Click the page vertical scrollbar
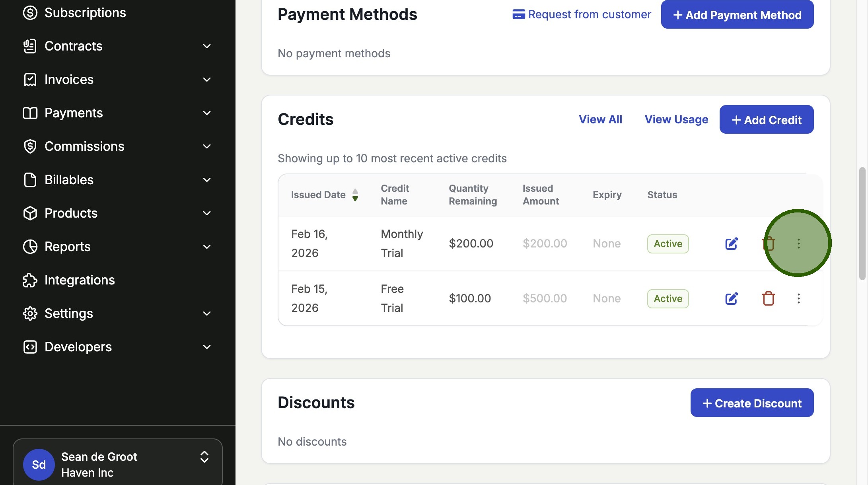 point(862,224)
